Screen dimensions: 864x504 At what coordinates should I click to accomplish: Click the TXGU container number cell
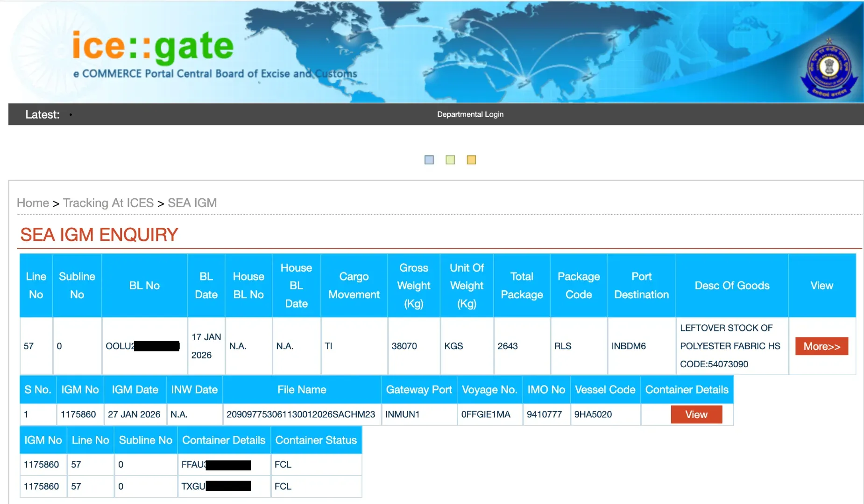[x=216, y=486]
